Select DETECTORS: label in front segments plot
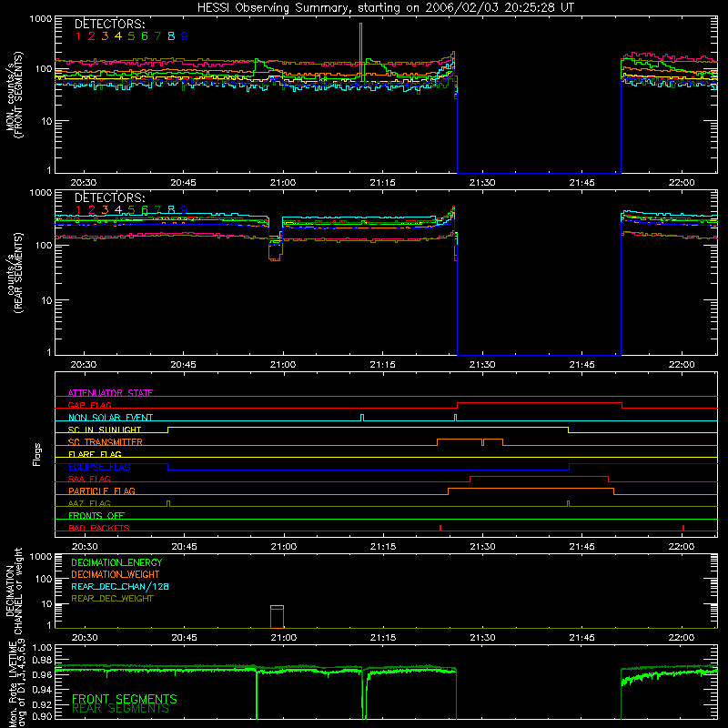 [x=110, y=24]
